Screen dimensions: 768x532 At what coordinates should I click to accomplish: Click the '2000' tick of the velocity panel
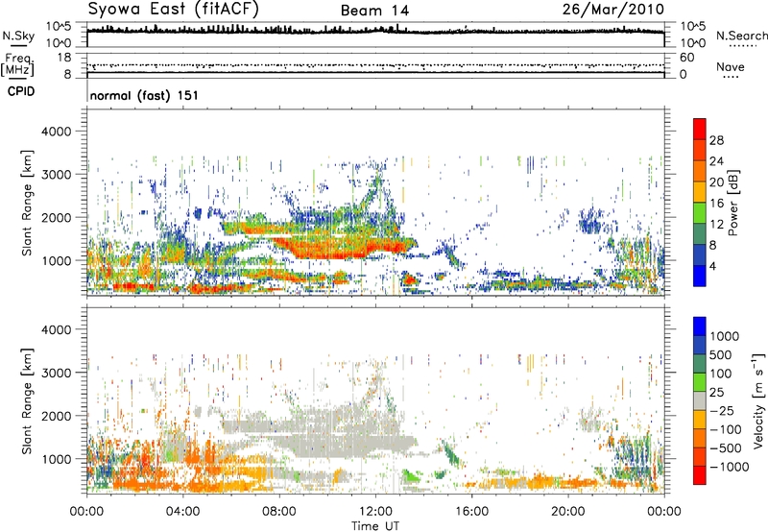tap(57, 416)
